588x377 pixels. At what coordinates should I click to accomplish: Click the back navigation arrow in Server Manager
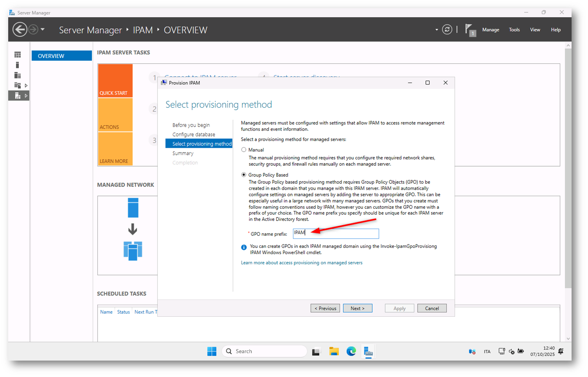pos(20,30)
